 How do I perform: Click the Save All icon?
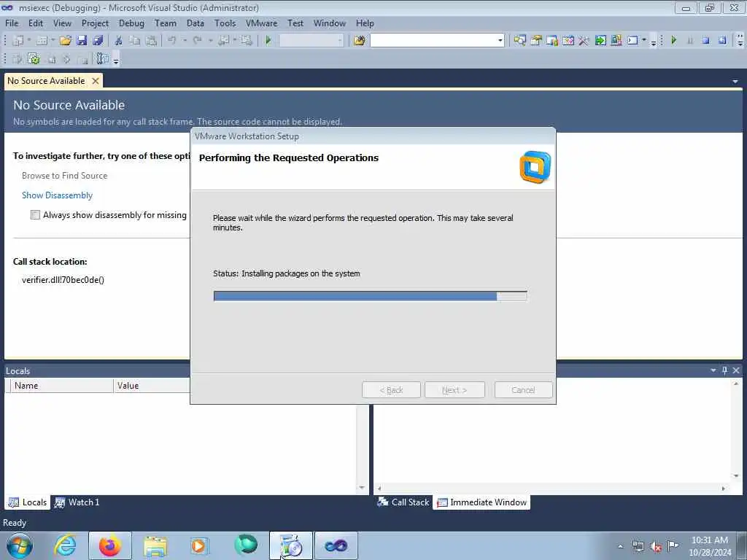pyautogui.click(x=98, y=41)
